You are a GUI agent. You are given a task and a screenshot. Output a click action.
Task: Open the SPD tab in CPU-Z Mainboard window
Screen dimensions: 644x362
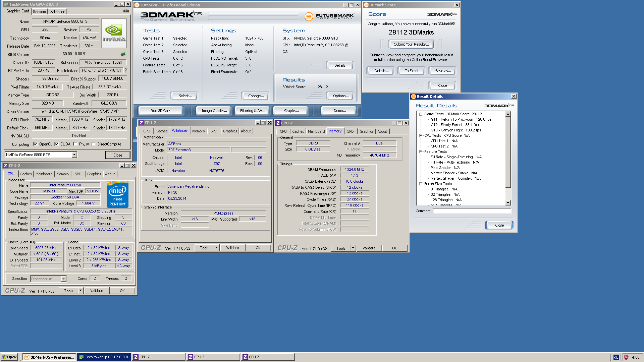214,131
